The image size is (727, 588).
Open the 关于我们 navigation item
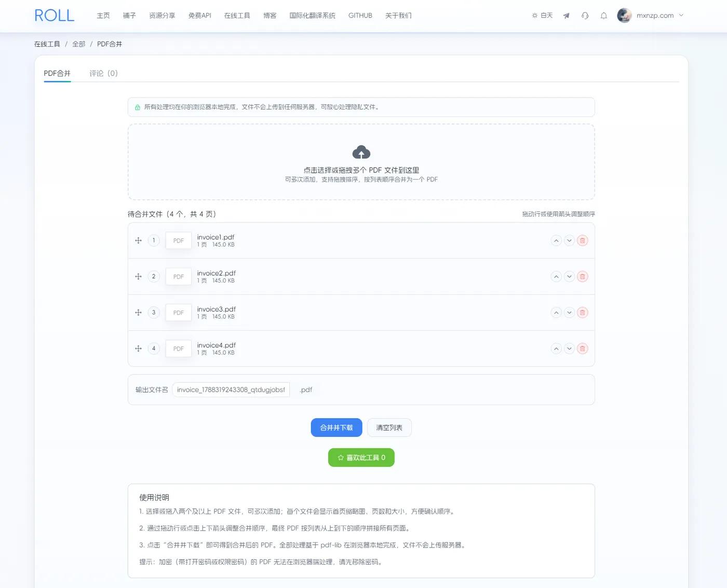[398, 16]
